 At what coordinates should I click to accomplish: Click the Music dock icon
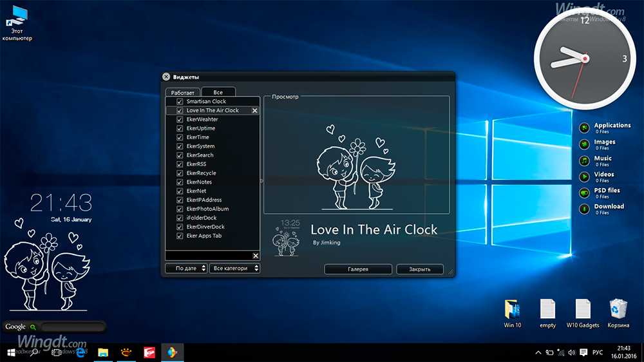584,160
